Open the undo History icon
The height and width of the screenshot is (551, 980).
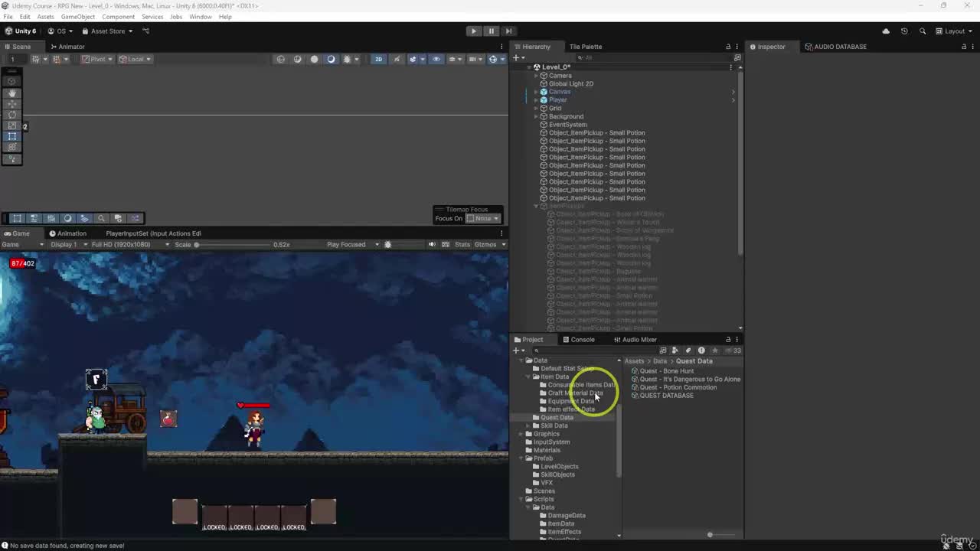click(x=904, y=31)
